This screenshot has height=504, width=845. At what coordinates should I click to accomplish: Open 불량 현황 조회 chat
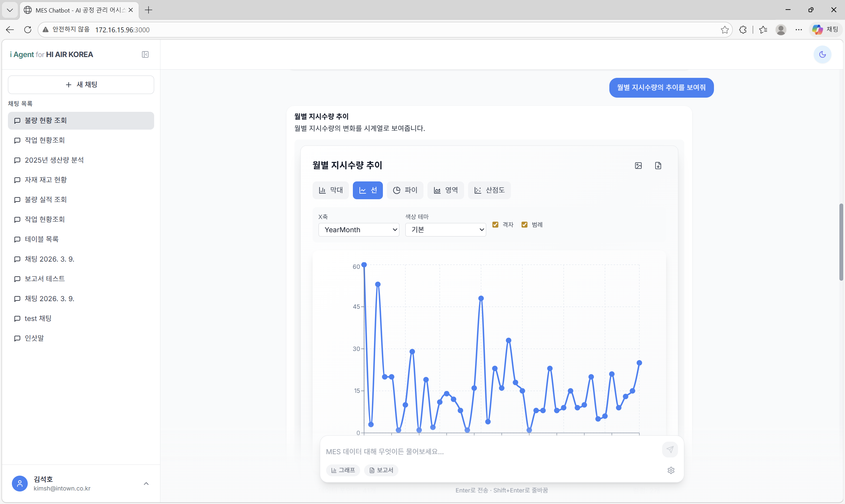81,121
